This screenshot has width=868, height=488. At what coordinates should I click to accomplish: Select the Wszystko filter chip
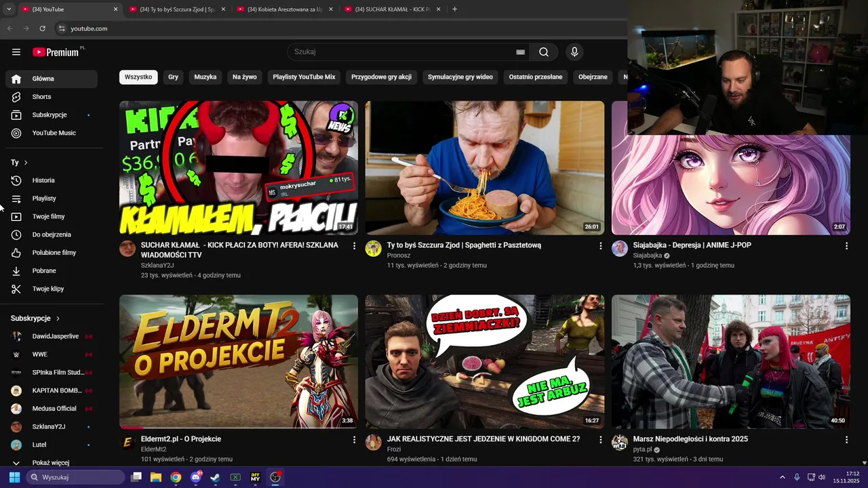[x=138, y=77]
